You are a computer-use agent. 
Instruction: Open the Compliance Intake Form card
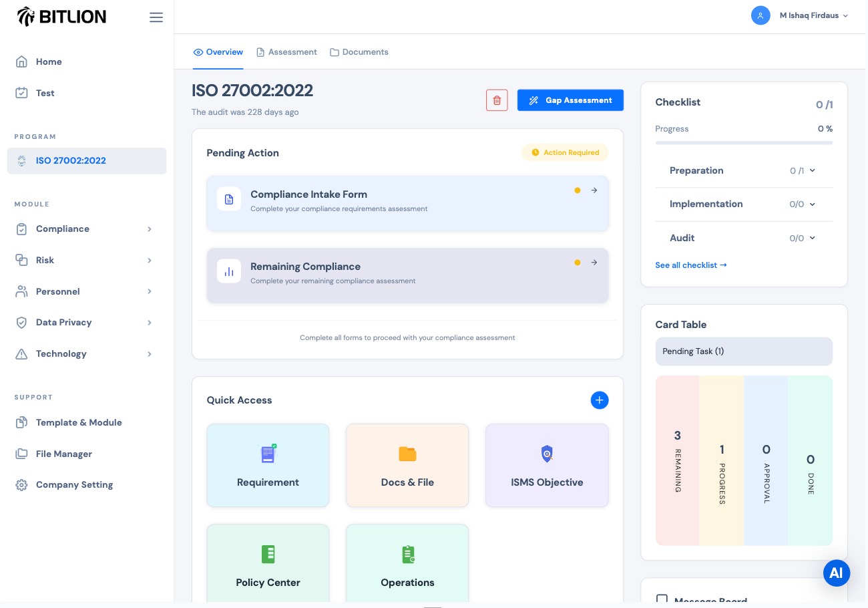coord(407,203)
